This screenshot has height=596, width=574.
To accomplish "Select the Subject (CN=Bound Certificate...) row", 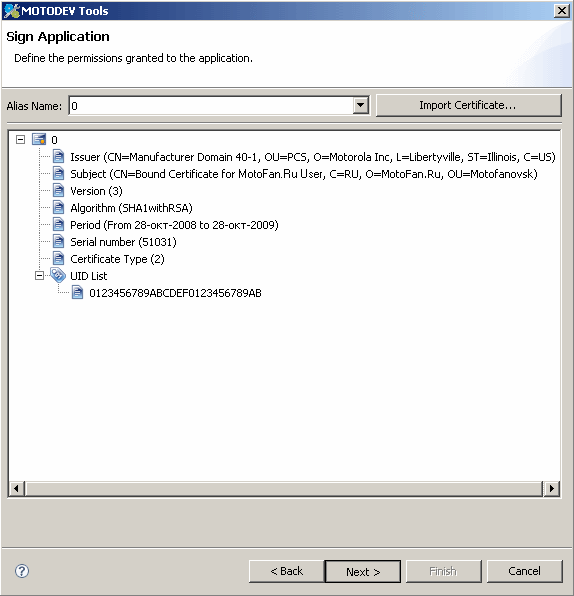I will [304, 174].
